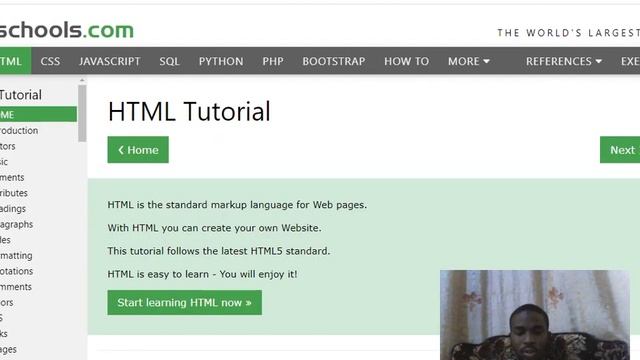This screenshot has height=360, width=640.
Task: Click the HTML Tutorial page heading
Action: coord(189,111)
